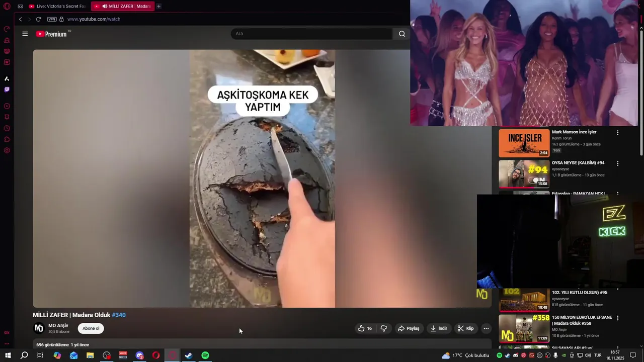Open the MO Arşiv channel name
Image resolution: width=644 pixels, height=362 pixels.
pos(58,325)
